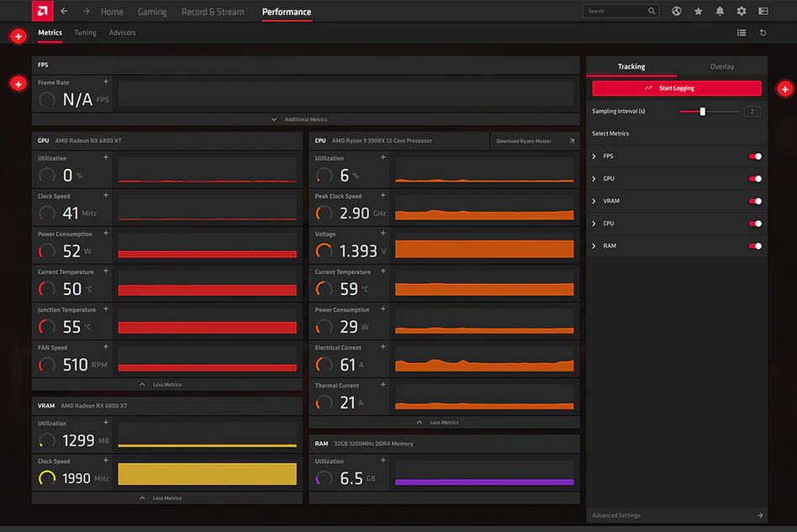Add CPU Utilization with plus
This screenshot has height=532, width=797.
tap(383, 157)
